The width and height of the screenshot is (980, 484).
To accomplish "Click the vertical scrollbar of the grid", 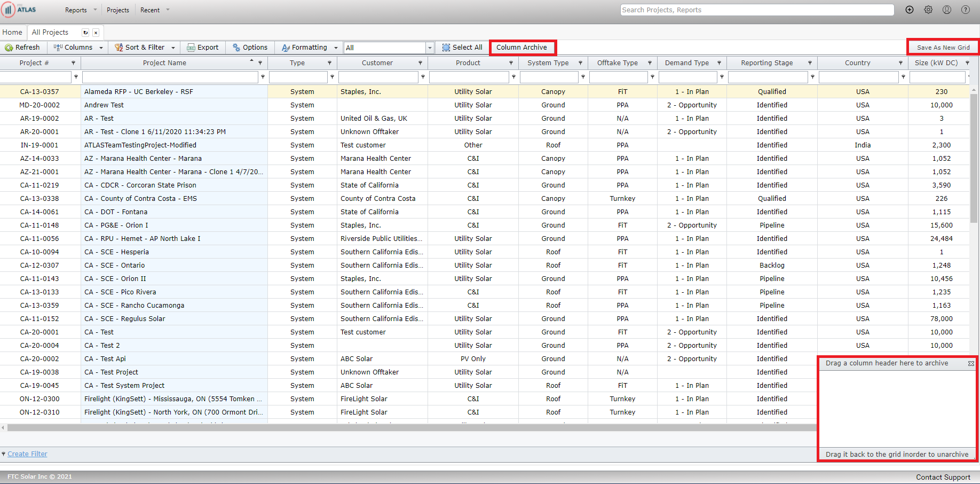I will pos(974,158).
